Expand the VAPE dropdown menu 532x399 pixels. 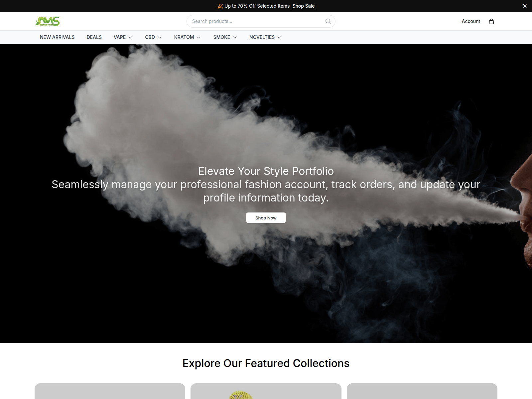pyautogui.click(x=123, y=37)
